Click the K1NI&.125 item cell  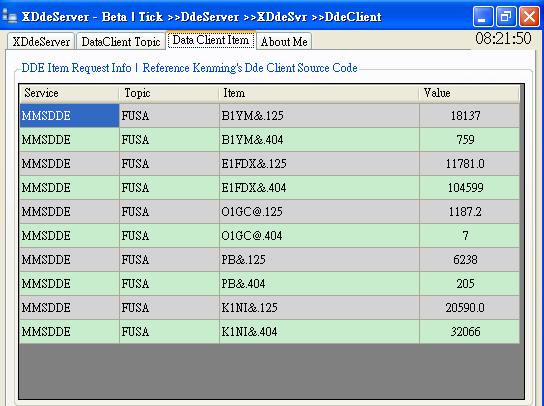(319, 307)
